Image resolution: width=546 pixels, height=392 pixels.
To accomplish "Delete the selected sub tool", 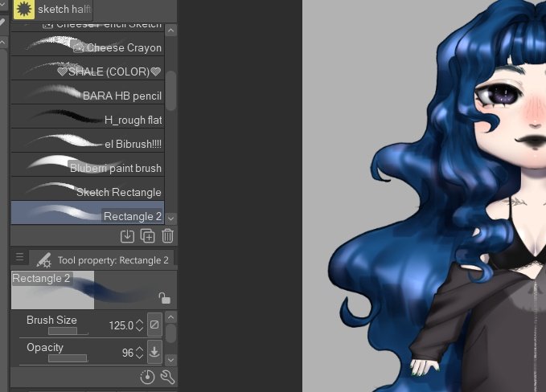I will (x=167, y=236).
